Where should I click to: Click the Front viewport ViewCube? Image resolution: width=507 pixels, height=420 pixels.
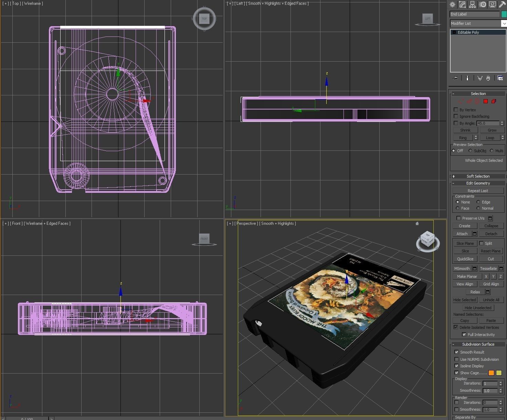click(x=204, y=239)
